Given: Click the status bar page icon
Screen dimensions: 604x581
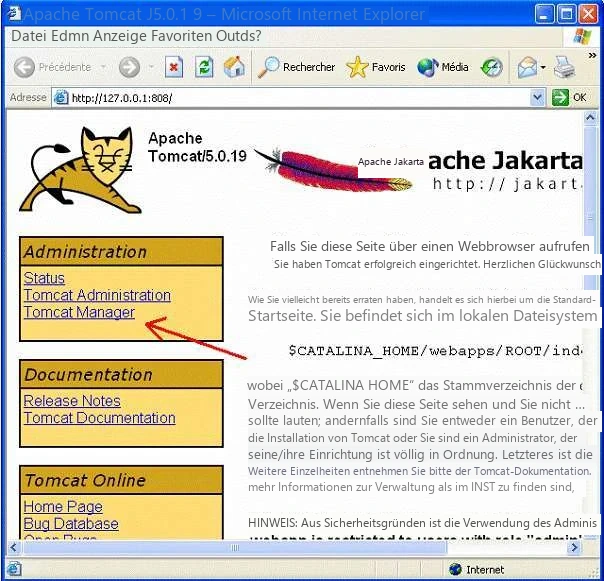Looking at the screenshot, I should click(x=14, y=569).
